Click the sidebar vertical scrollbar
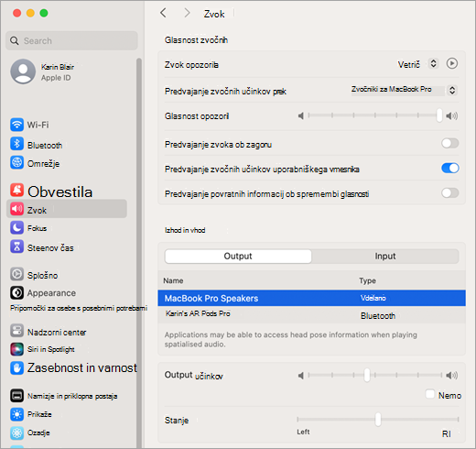The width and height of the screenshot is (476, 449). click(x=139, y=253)
